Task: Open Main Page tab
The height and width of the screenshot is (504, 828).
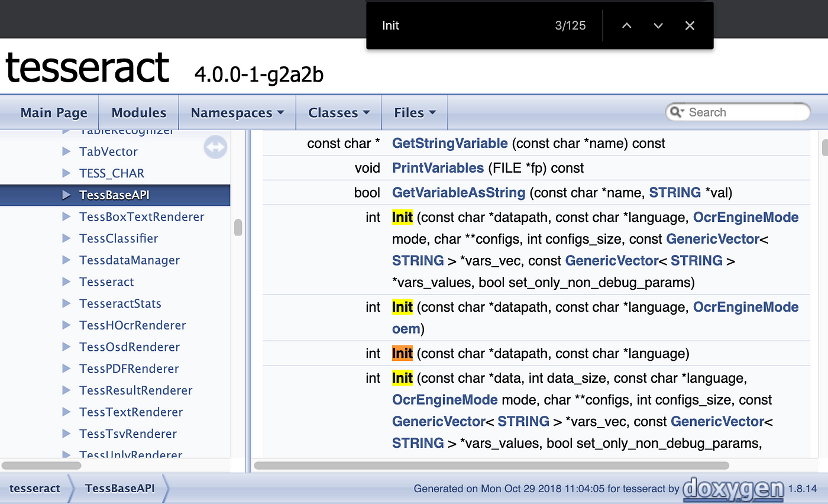Action: coord(54,113)
